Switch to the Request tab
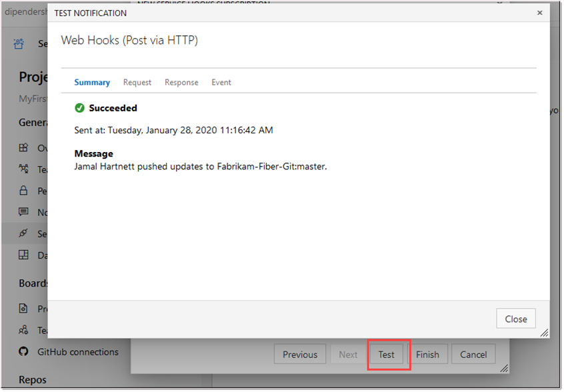Image resolution: width=564 pixels, height=392 pixels. tap(137, 82)
